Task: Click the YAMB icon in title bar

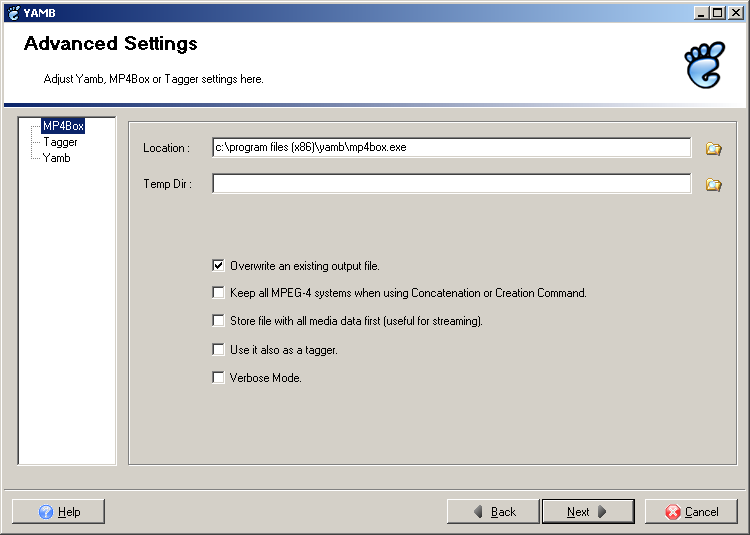Action: (x=13, y=12)
